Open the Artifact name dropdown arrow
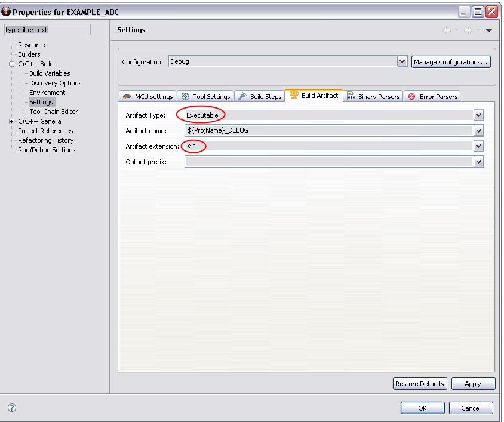Image resolution: width=504 pixels, height=422 pixels. click(478, 131)
